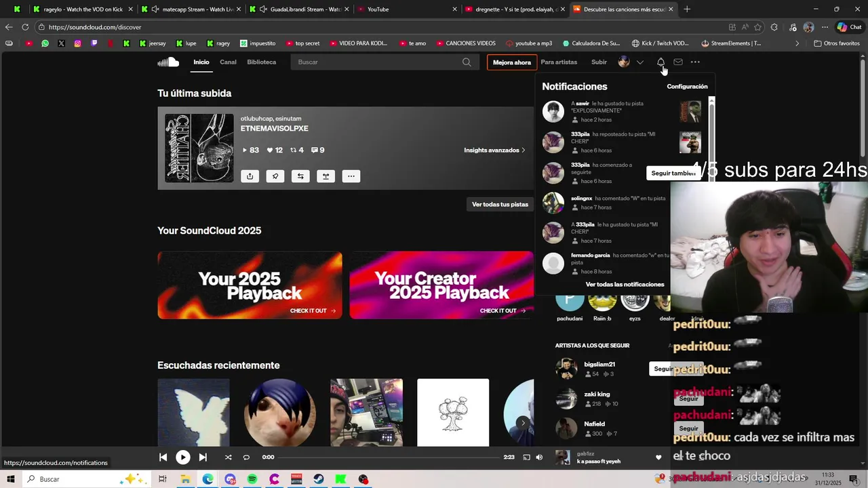
Task: Click the cast icon in player
Action: coord(526,457)
